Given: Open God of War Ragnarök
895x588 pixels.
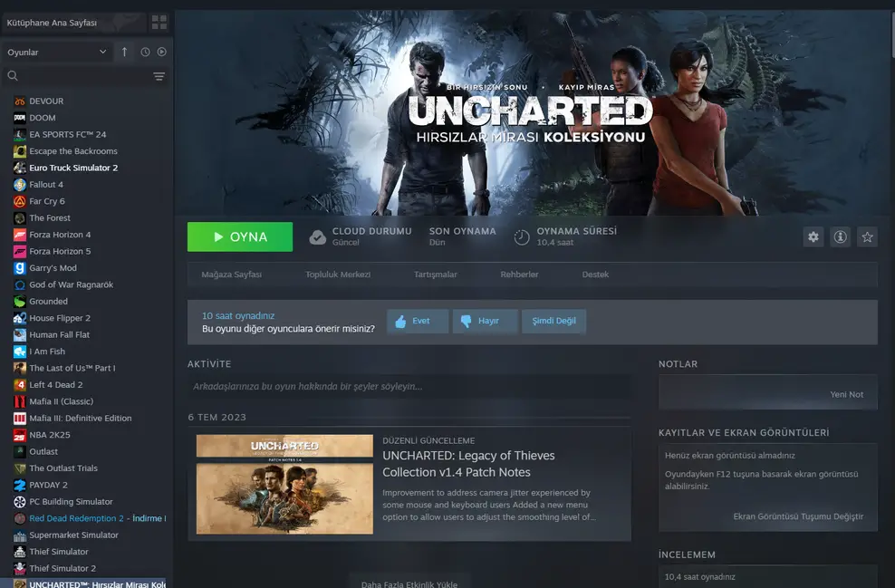Looking at the screenshot, I should tap(72, 284).
